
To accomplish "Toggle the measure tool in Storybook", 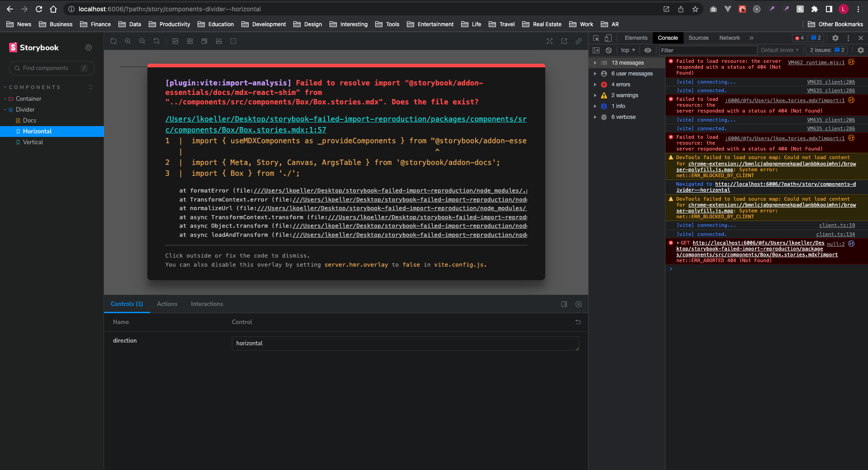I will tap(219, 41).
